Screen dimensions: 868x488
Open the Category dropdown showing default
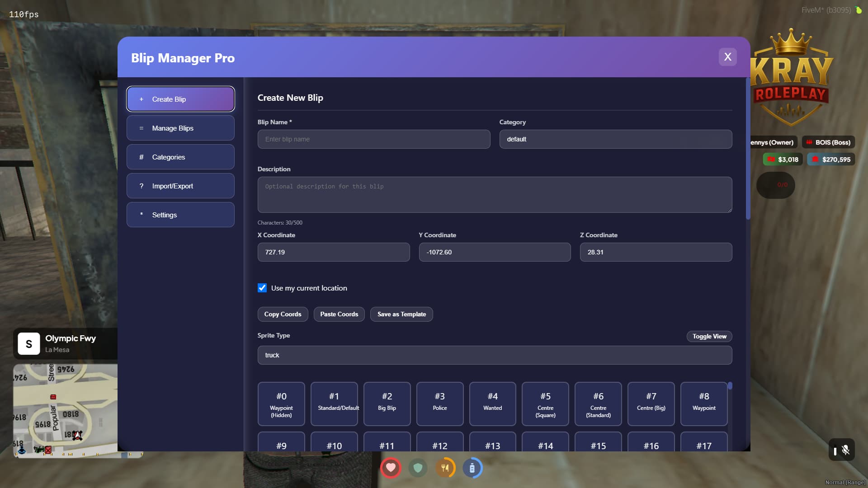[x=616, y=139]
